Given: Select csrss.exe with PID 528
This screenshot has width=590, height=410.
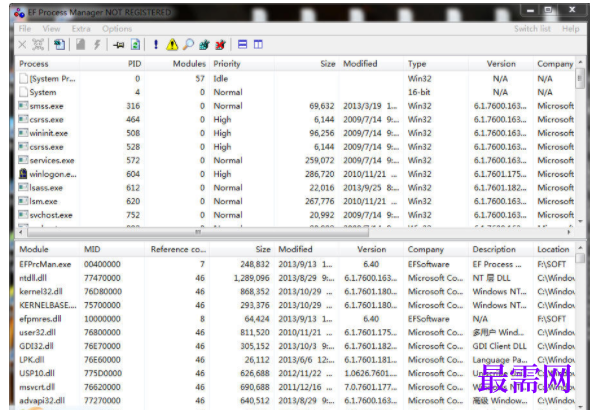Looking at the screenshot, I should click(x=295, y=147).
